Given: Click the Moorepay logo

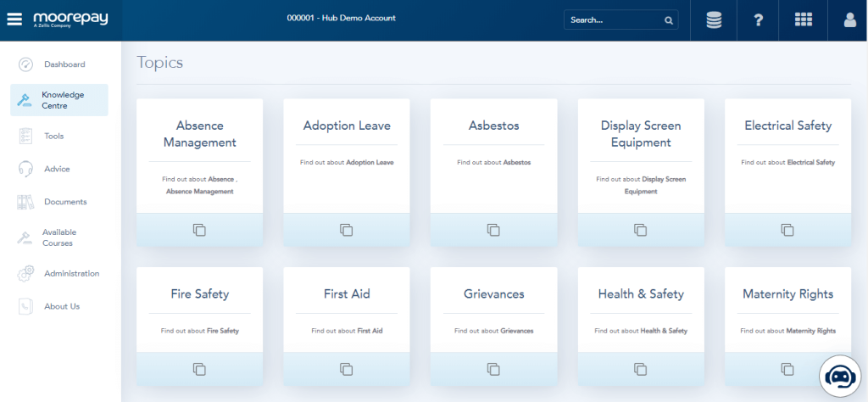Looking at the screenshot, I should pyautogui.click(x=70, y=19).
